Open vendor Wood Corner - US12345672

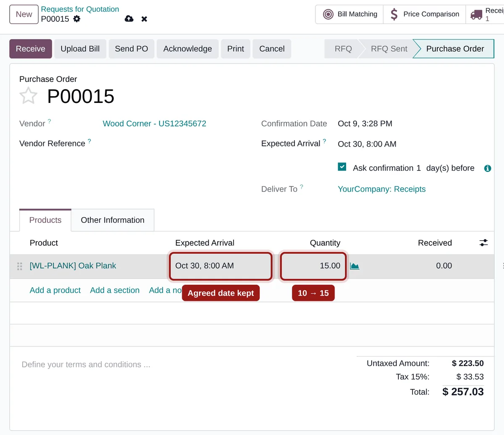point(155,123)
